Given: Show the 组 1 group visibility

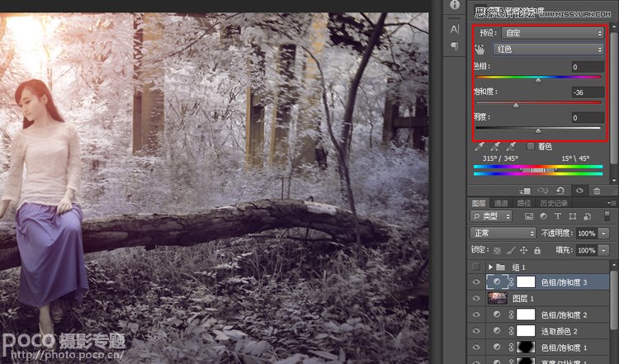Looking at the screenshot, I should click(475, 267).
